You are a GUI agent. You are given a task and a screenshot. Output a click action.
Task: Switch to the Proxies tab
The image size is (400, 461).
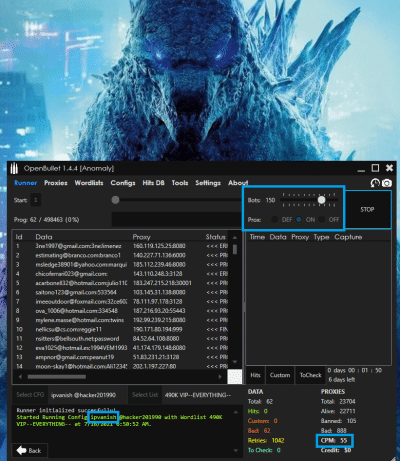click(x=56, y=183)
